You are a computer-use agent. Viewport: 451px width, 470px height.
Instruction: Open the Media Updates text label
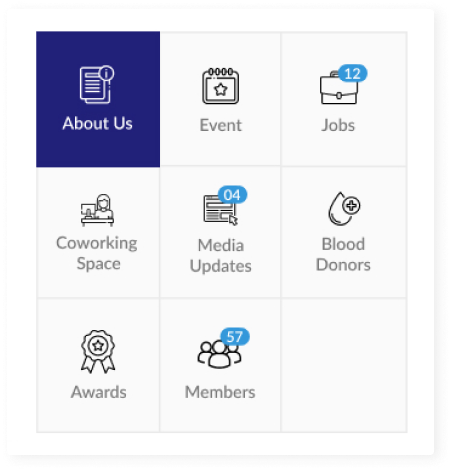(220, 256)
